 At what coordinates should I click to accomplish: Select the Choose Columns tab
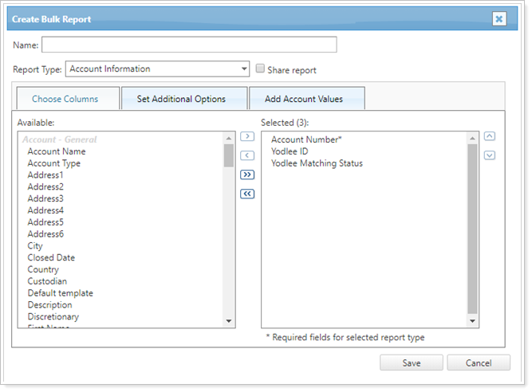coord(65,99)
